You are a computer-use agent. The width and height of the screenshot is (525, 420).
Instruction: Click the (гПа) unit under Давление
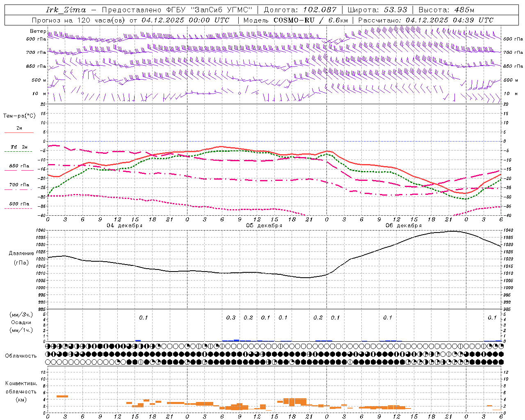(x=21, y=262)
